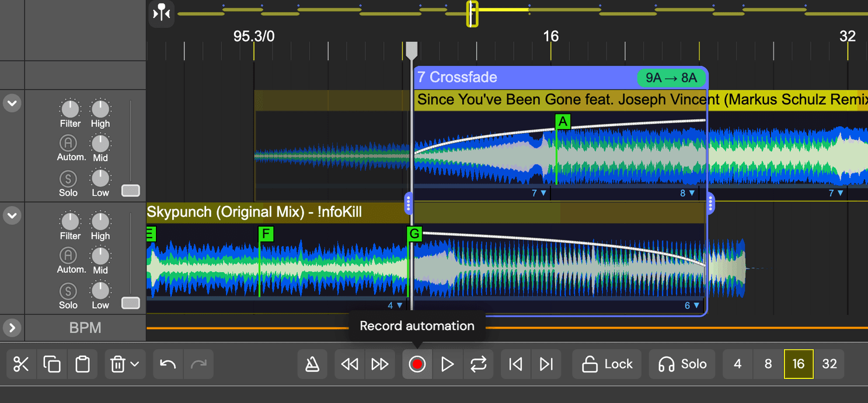Click the 95.3/0 tempo label
The width and height of the screenshot is (868, 403).
[254, 36]
